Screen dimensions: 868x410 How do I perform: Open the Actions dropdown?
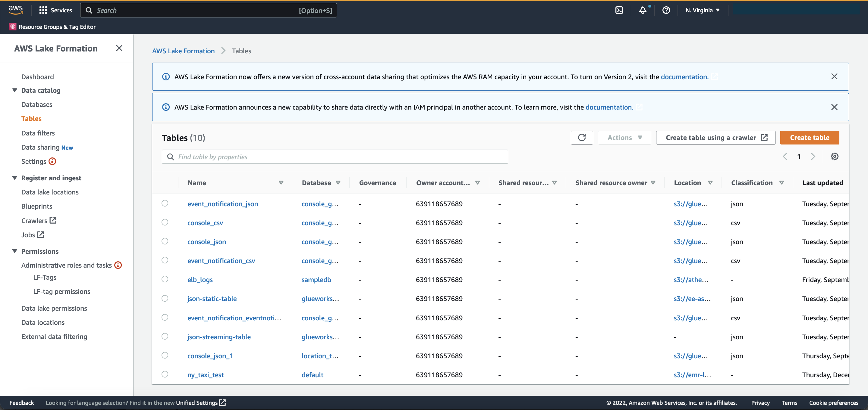624,137
